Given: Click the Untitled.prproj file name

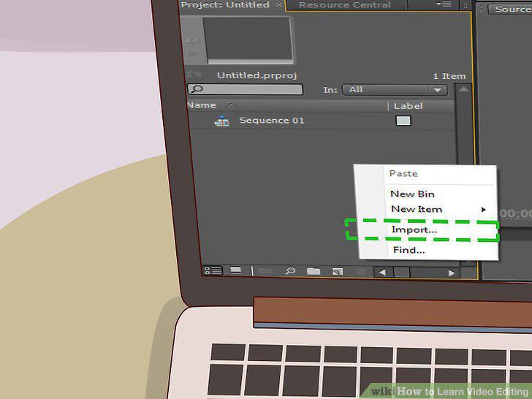Looking at the screenshot, I should [x=256, y=75].
